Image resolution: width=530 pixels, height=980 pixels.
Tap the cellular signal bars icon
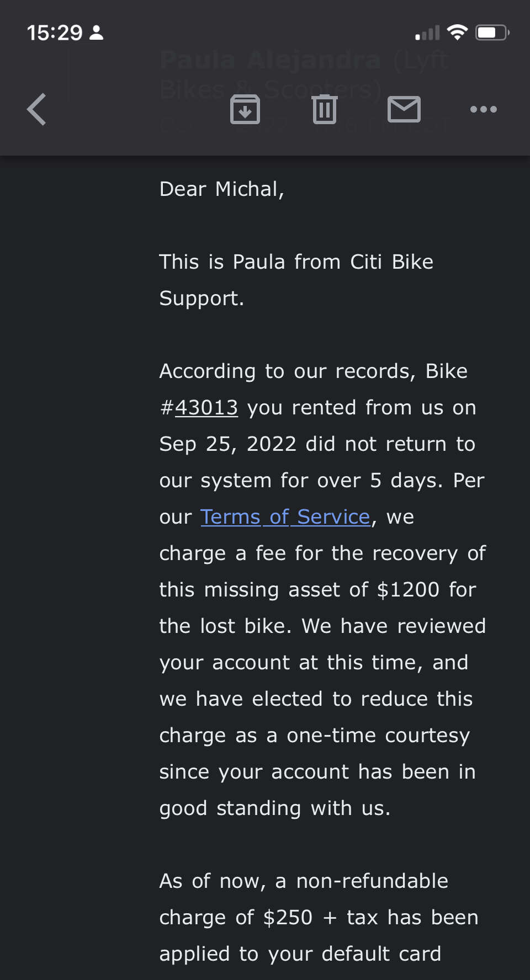(428, 33)
